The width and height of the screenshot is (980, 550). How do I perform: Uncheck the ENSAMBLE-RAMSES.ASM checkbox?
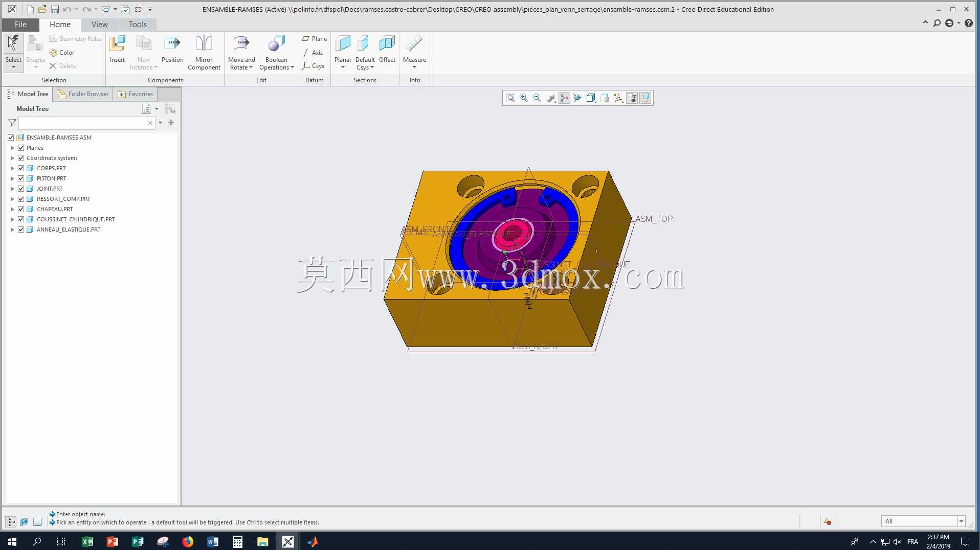click(x=11, y=137)
